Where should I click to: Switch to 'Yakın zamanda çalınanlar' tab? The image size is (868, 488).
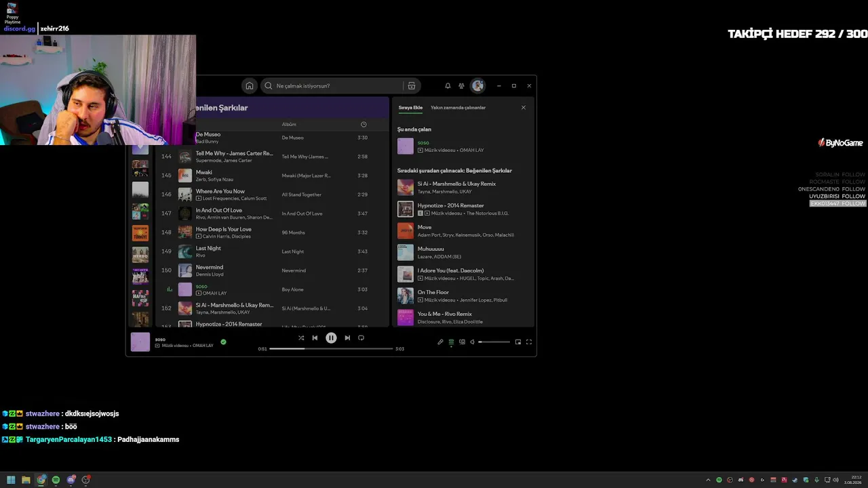[458, 108]
